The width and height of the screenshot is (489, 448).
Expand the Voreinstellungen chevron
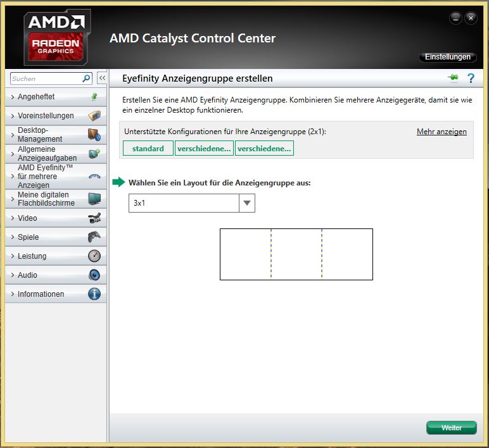(13, 116)
